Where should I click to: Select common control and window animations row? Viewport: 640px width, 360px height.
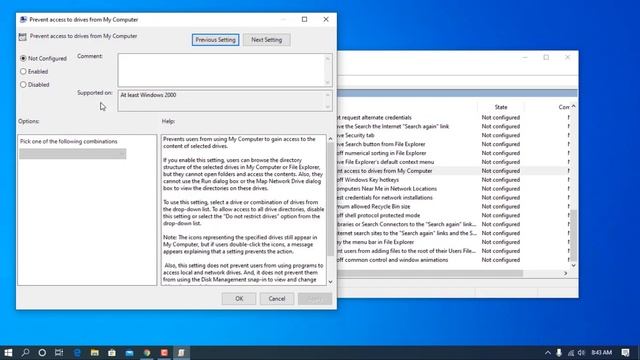(x=452, y=260)
